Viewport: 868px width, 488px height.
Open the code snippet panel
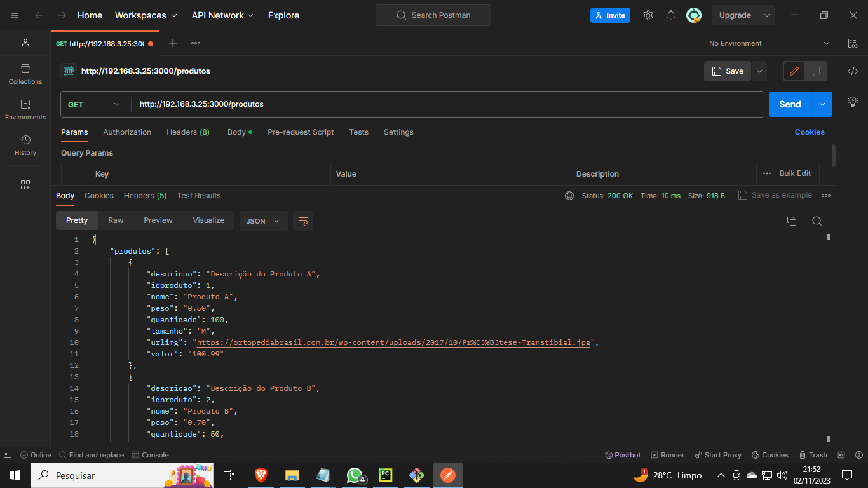click(853, 71)
